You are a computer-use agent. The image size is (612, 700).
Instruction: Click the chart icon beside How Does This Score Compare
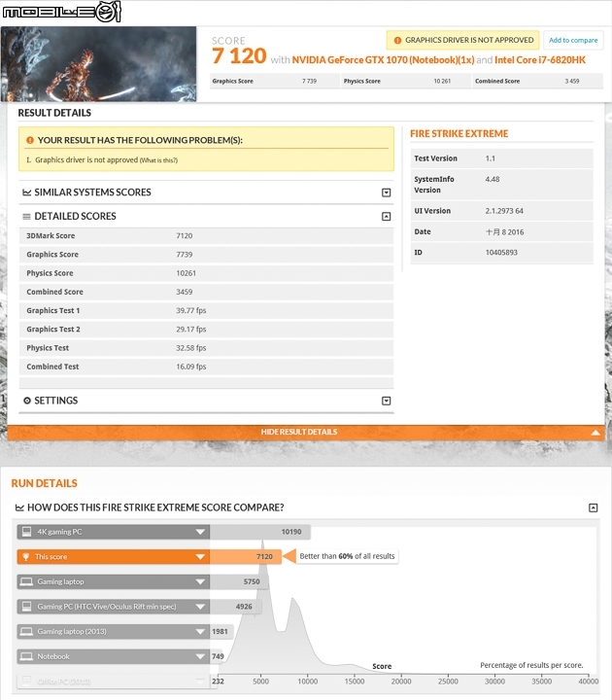[19, 507]
